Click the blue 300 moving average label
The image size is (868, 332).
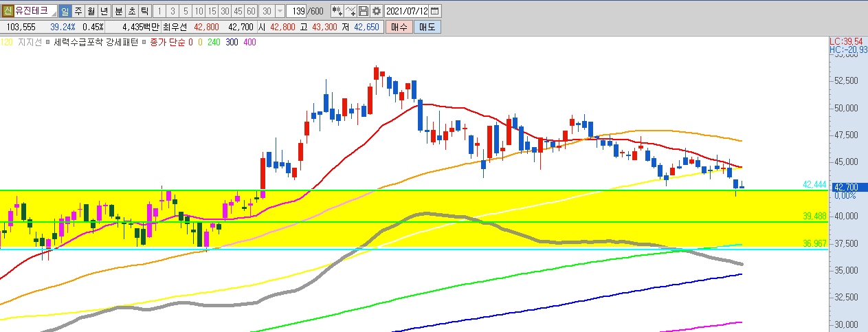(232, 42)
